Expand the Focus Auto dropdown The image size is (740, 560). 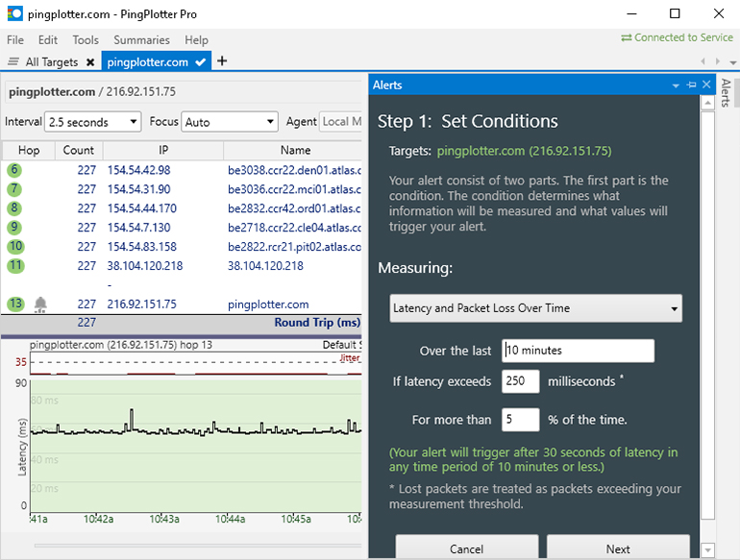229,122
